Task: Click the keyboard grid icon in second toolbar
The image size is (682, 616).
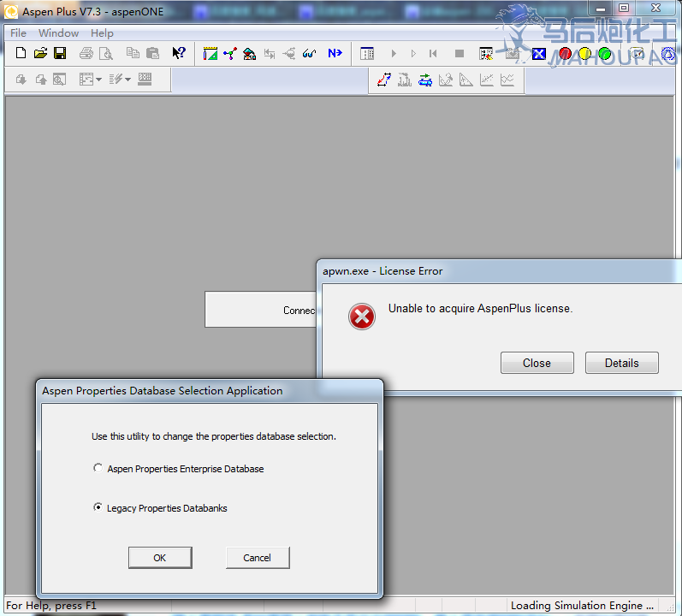Action: [x=145, y=79]
